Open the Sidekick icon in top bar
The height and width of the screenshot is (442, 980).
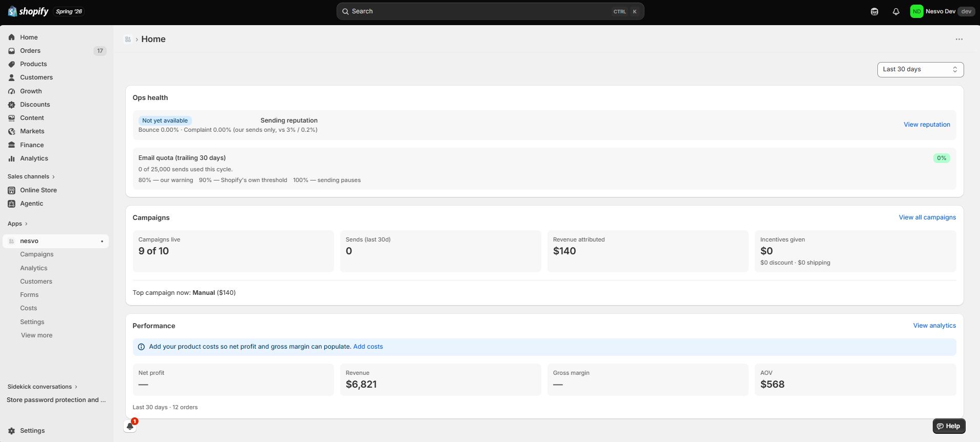coord(874,11)
